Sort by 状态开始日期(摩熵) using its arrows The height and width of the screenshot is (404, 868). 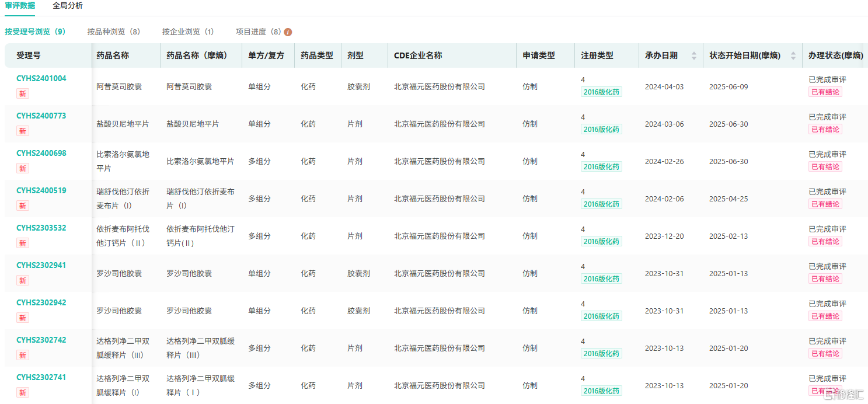click(793, 55)
